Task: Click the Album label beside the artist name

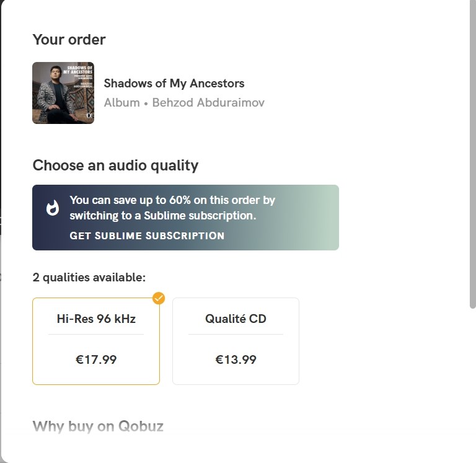Action: 121,103
